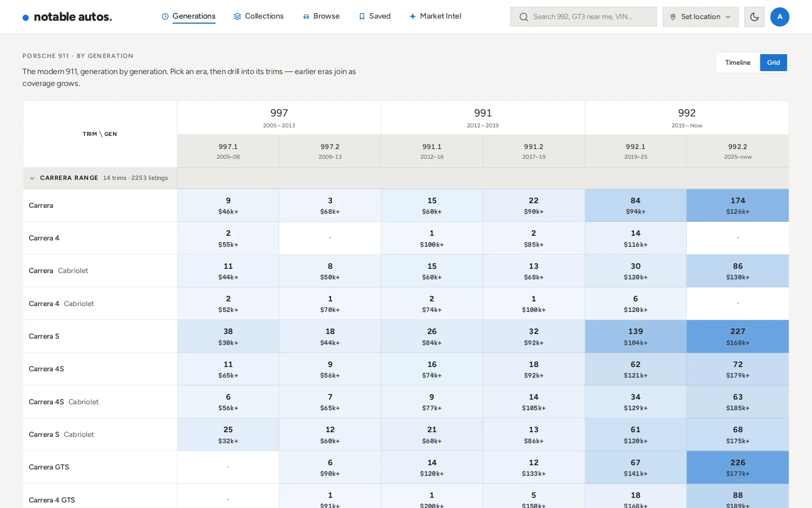Switch to Grid view
Viewport: 812px width, 508px height.
coord(774,63)
